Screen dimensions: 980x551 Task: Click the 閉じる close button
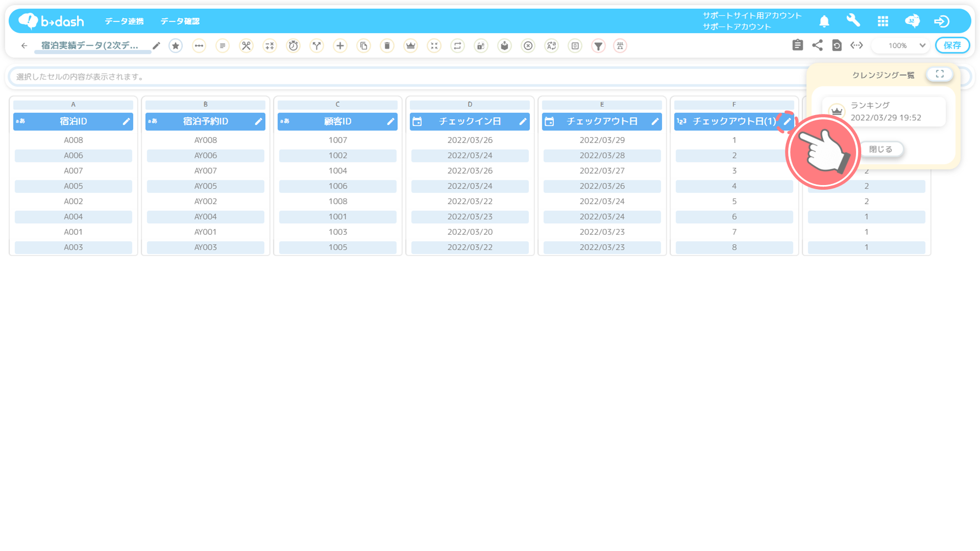pyautogui.click(x=880, y=149)
